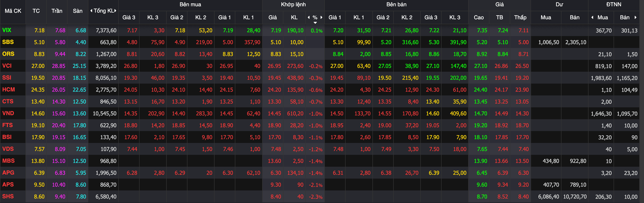The width and height of the screenshot is (644, 203).
Task: Open the SSI stock symbol
Action: (7, 78)
